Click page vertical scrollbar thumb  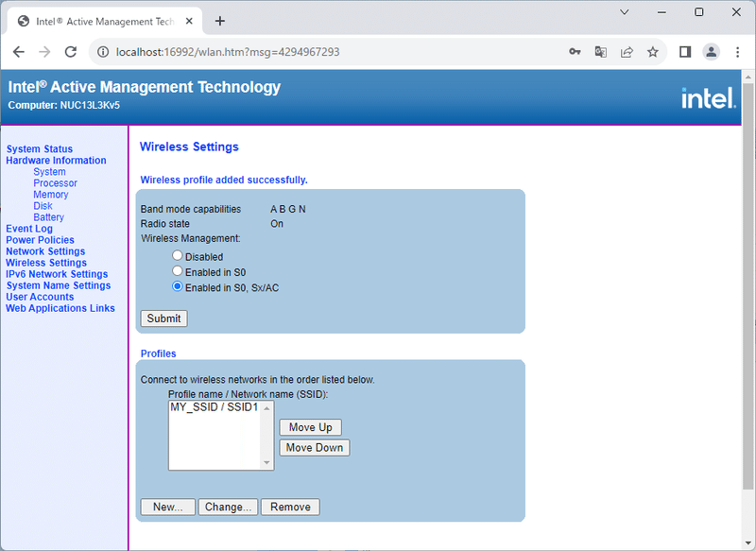748,284
